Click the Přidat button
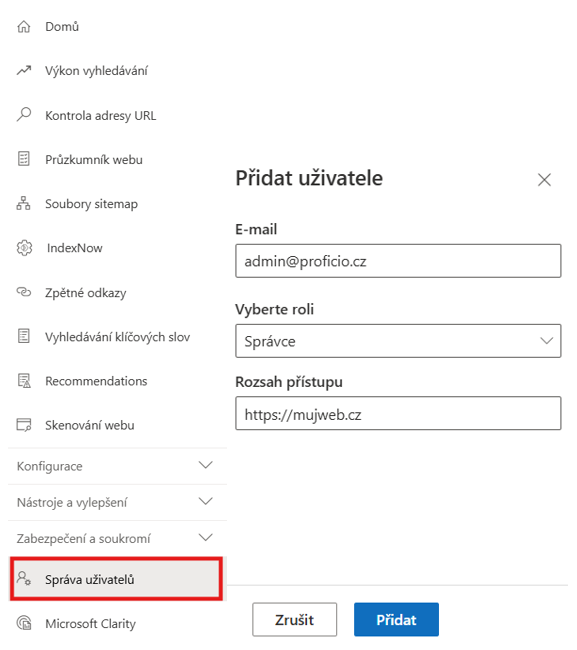The image size is (577, 650). point(396,619)
